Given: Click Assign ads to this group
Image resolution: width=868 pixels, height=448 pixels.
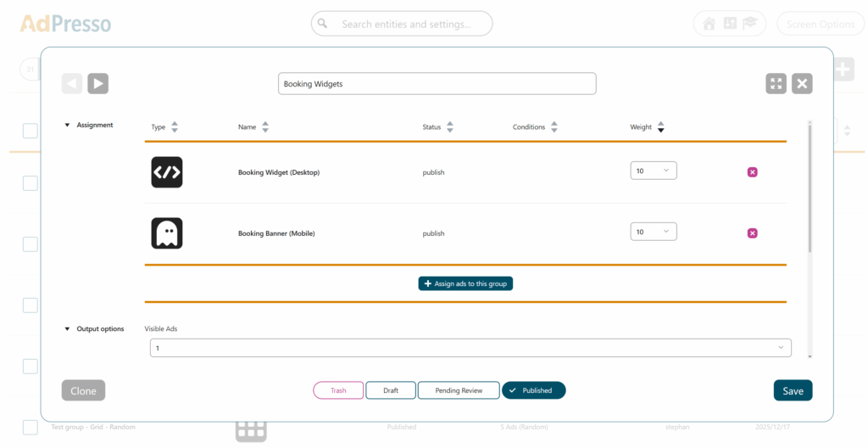Looking at the screenshot, I should (465, 283).
